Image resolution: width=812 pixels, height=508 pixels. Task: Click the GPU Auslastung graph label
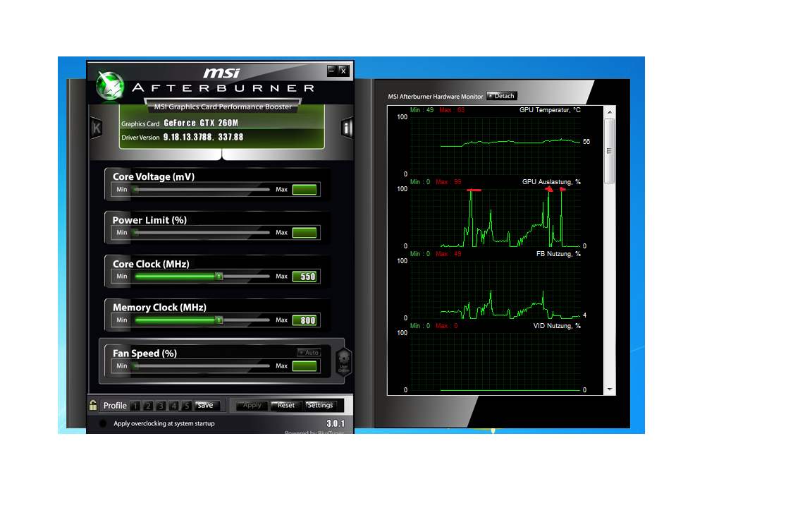coord(551,182)
